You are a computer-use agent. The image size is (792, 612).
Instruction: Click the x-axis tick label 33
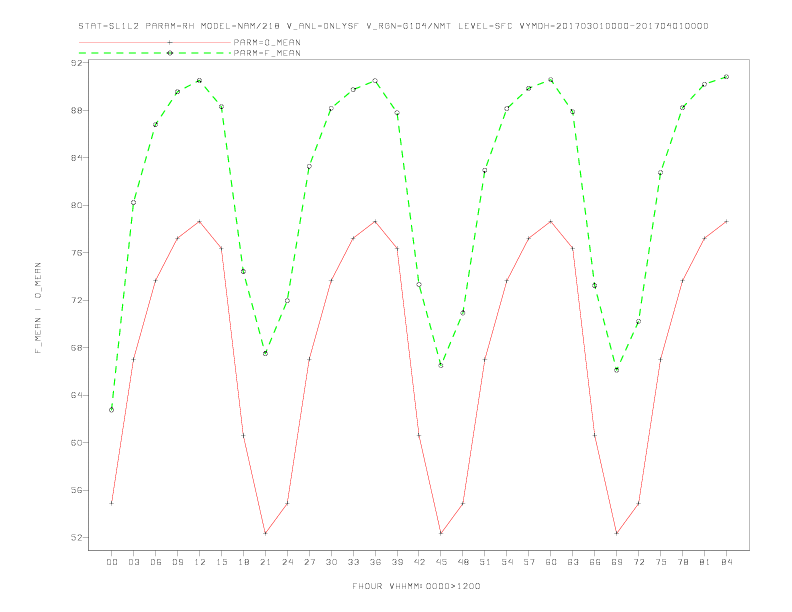(x=353, y=562)
